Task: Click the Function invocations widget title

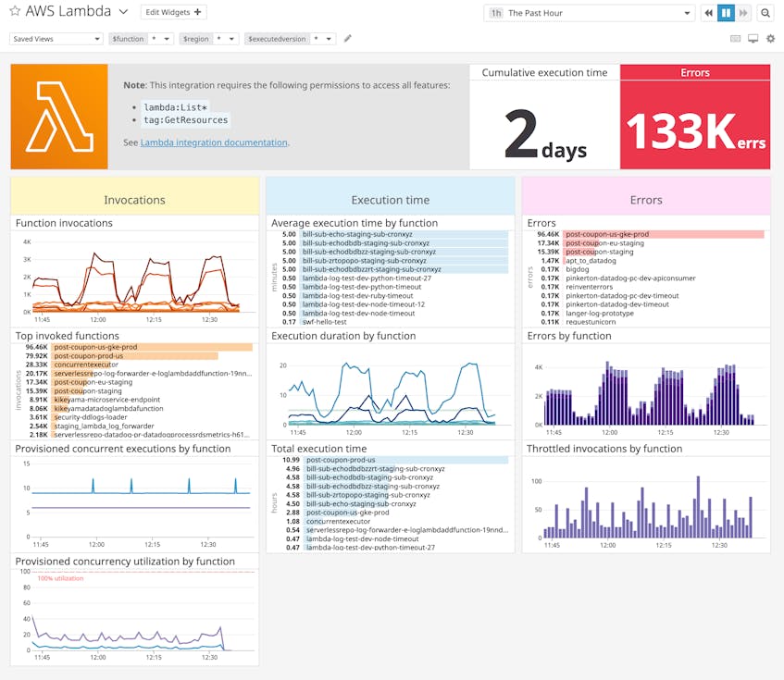Action: [64, 223]
